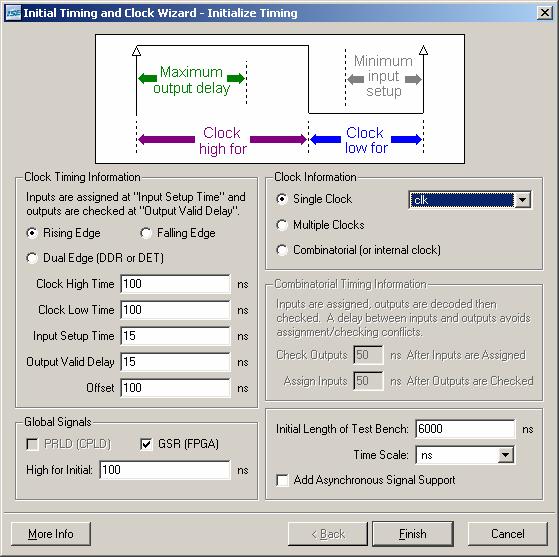Click the 'Clock Information' group title

pyautogui.click(x=315, y=177)
